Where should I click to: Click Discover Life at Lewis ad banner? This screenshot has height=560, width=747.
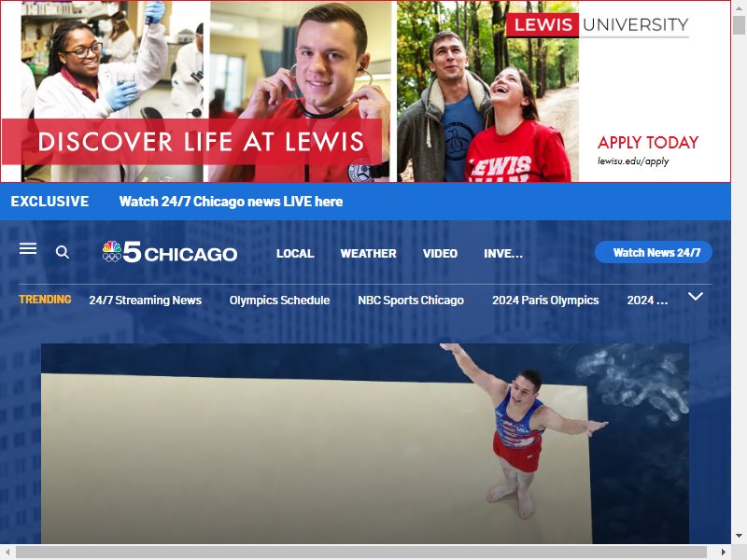(191, 142)
